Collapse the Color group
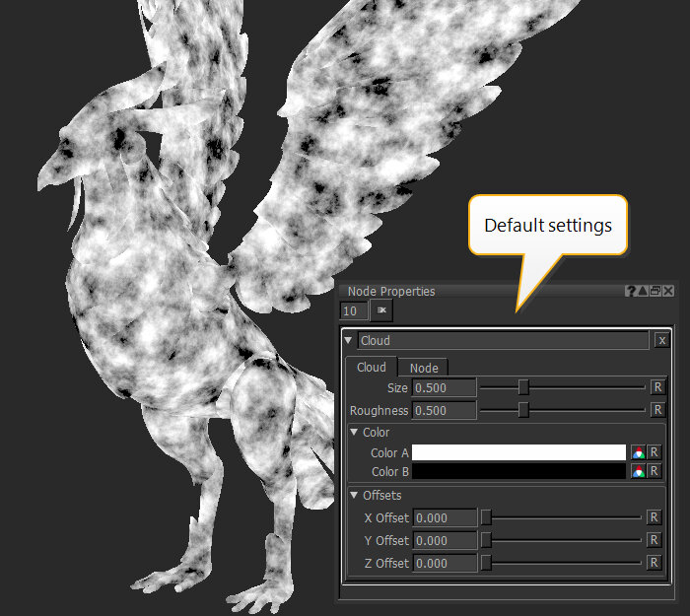Image resolution: width=690 pixels, height=616 pixels. (355, 432)
